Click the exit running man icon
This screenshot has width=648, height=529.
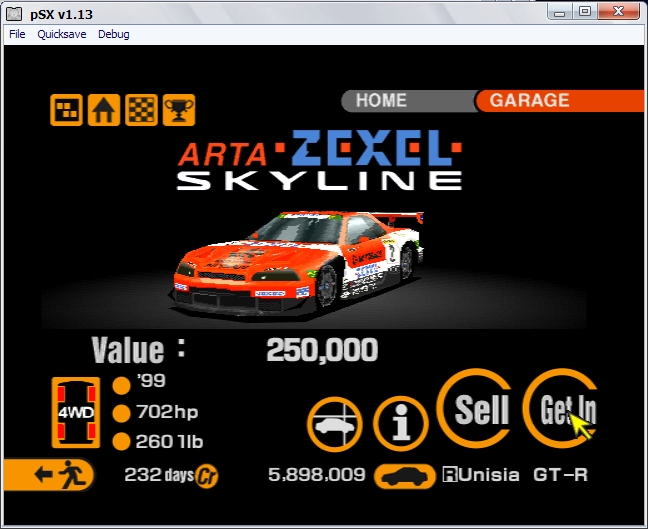(x=49, y=474)
